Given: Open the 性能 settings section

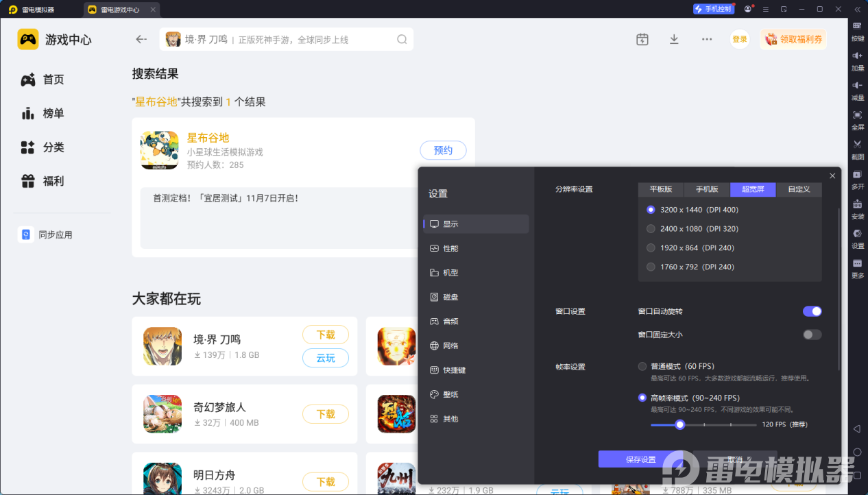Looking at the screenshot, I should 450,248.
